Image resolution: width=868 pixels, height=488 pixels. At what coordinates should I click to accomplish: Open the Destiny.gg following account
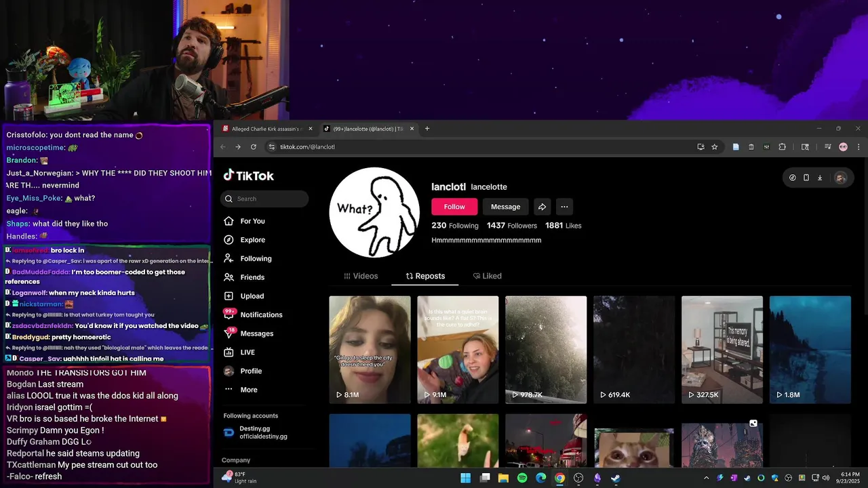coord(256,432)
